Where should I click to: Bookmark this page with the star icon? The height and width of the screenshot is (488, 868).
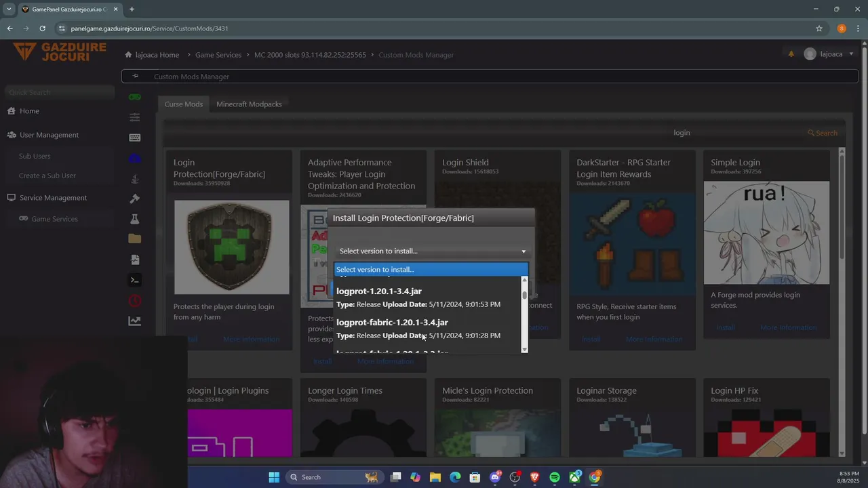coord(819,28)
